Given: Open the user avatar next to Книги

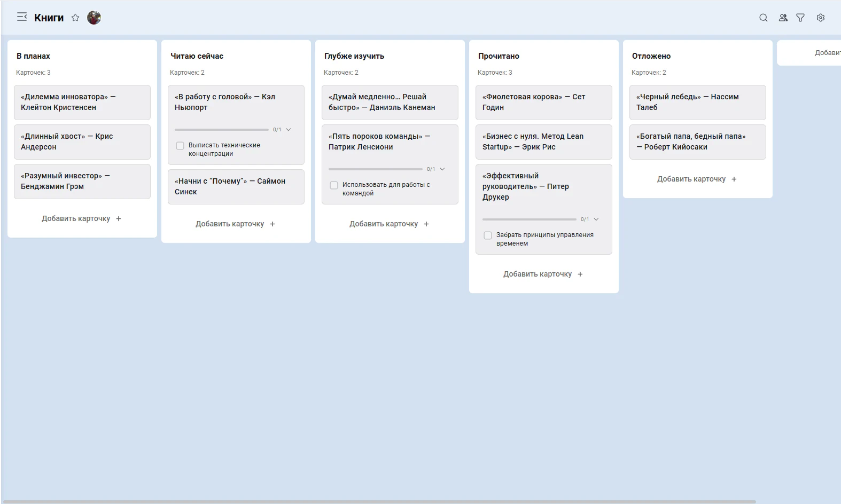Looking at the screenshot, I should (94, 18).
